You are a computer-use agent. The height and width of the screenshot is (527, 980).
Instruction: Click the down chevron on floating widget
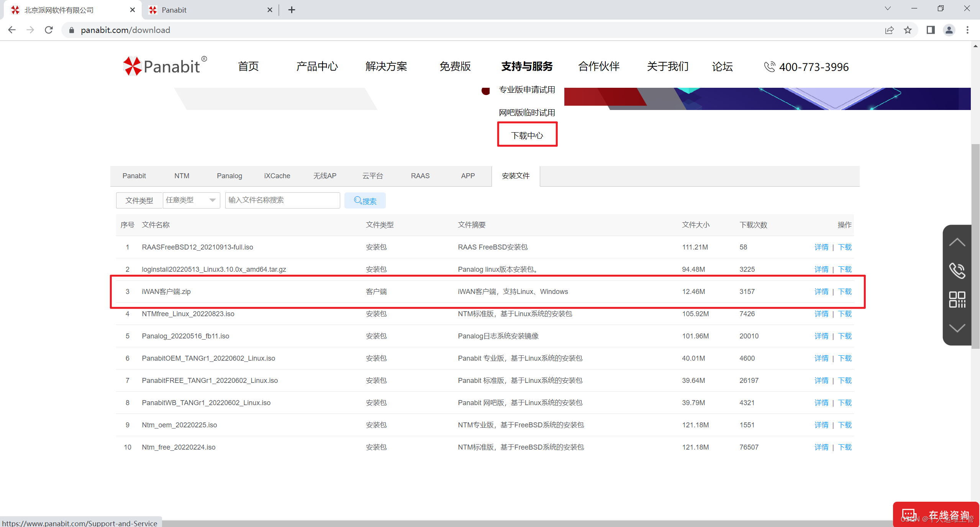pos(957,328)
